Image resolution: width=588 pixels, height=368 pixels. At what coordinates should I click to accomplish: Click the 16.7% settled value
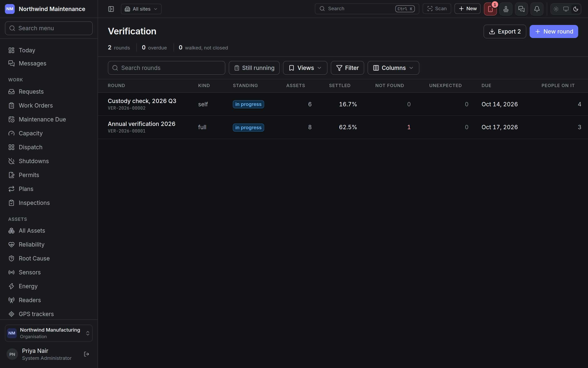(348, 104)
